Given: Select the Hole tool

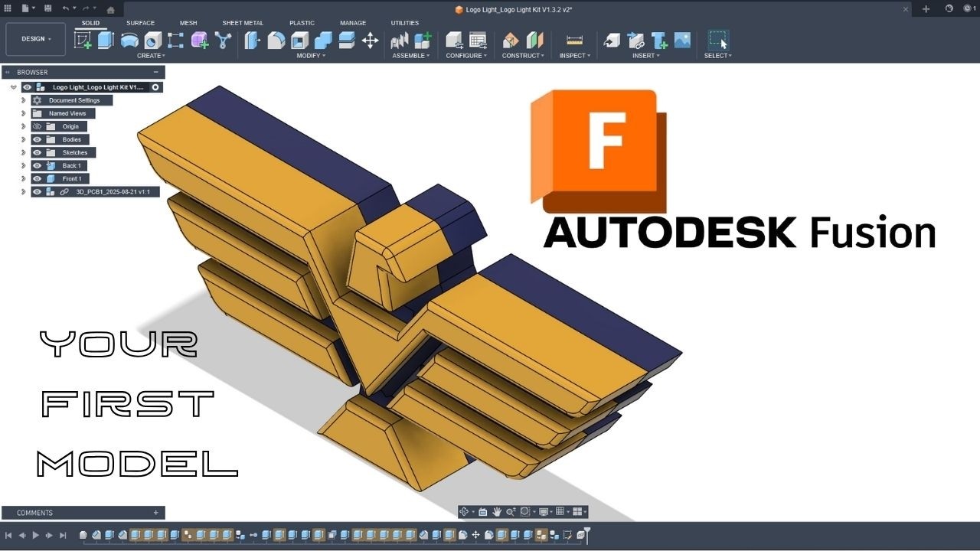Looking at the screenshot, I should click(x=153, y=40).
